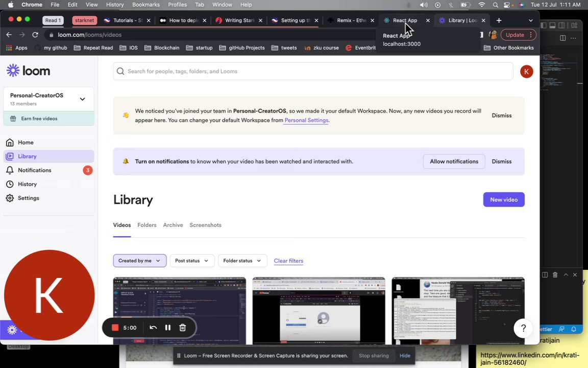
Task: Click the browser back arrow
Action: coord(9,35)
